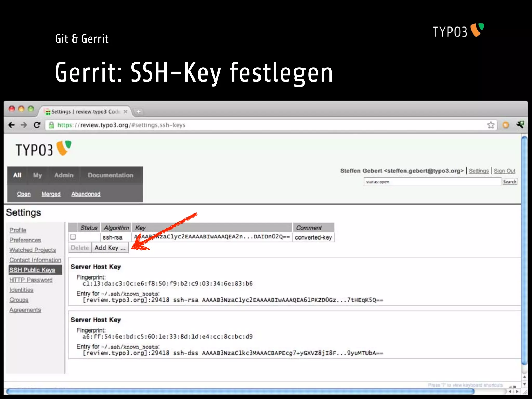Click the ssh-dss known_hosts entry
The width and height of the screenshot is (532, 399).
[x=233, y=353]
